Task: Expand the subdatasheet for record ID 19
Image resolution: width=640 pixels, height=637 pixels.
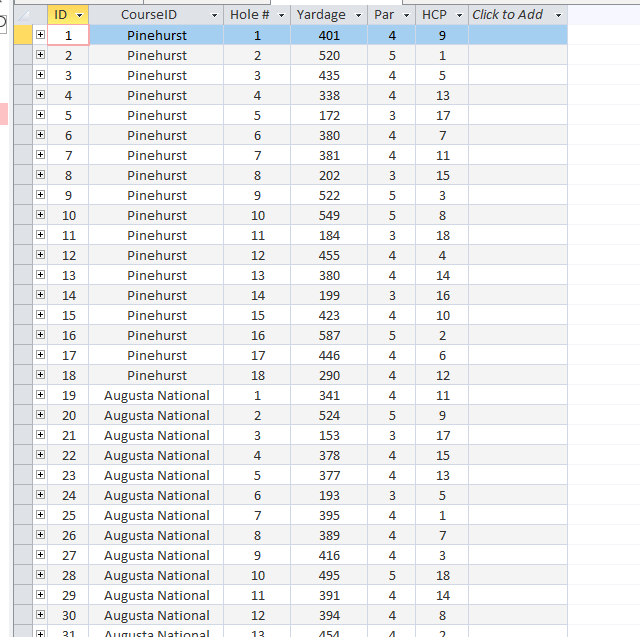Action: (x=40, y=395)
